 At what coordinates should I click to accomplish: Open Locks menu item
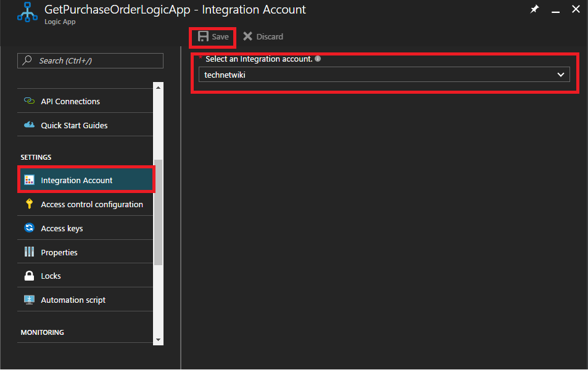(85, 276)
